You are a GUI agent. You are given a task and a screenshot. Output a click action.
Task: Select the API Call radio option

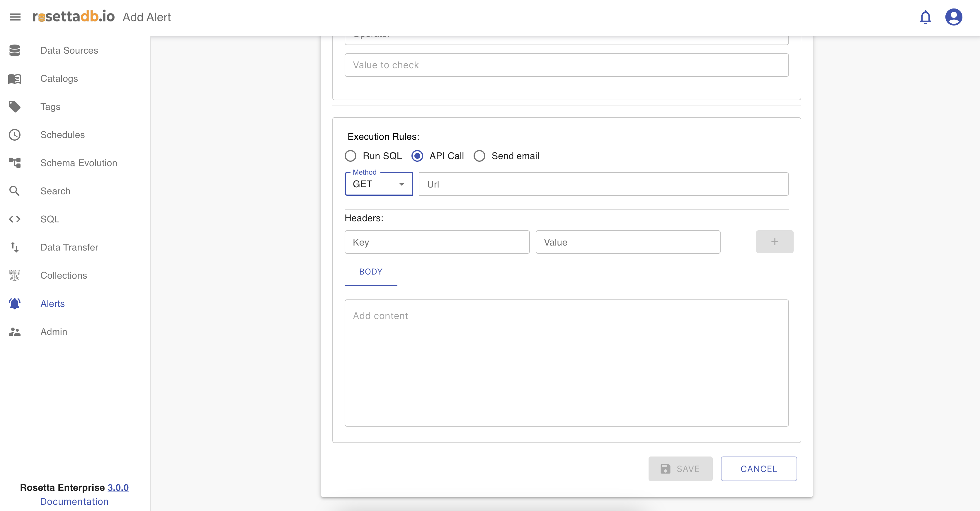coord(417,156)
